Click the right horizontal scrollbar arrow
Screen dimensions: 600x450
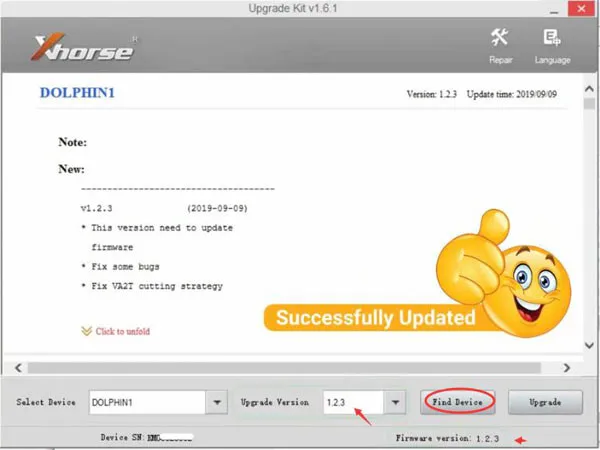click(x=567, y=368)
